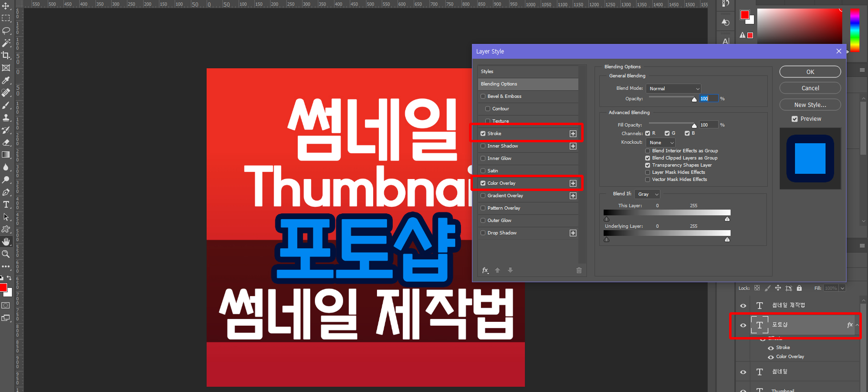
Task: Move effect up arrow in Layer Style
Action: click(497, 270)
